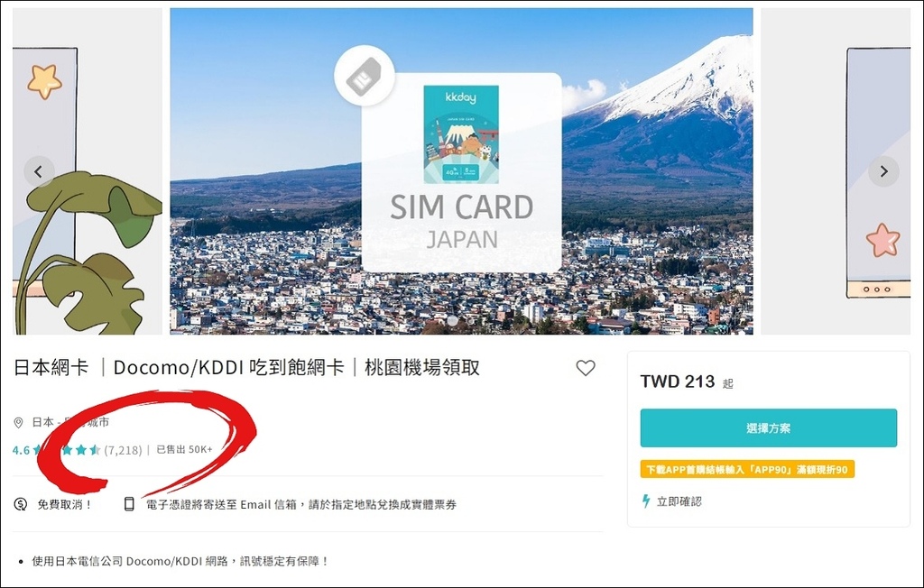
Task: Advance to next carousel image arrow
Action: tap(883, 171)
